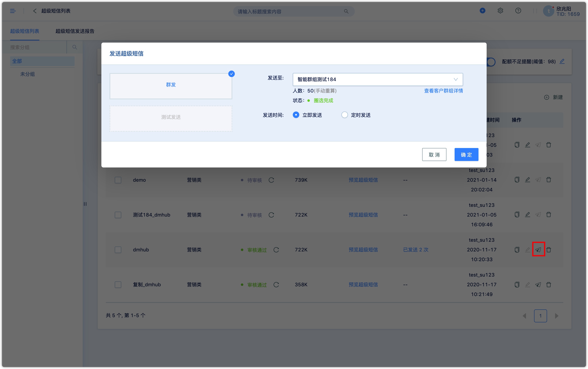This screenshot has height=369, width=588.
Task: Copy the 测试184_dmhub message
Action: [517, 215]
